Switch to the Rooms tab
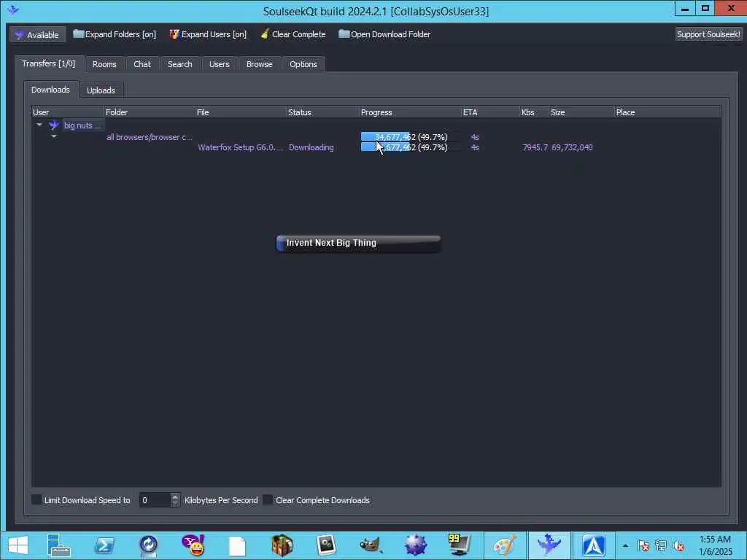 pyautogui.click(x=104, y=64)
